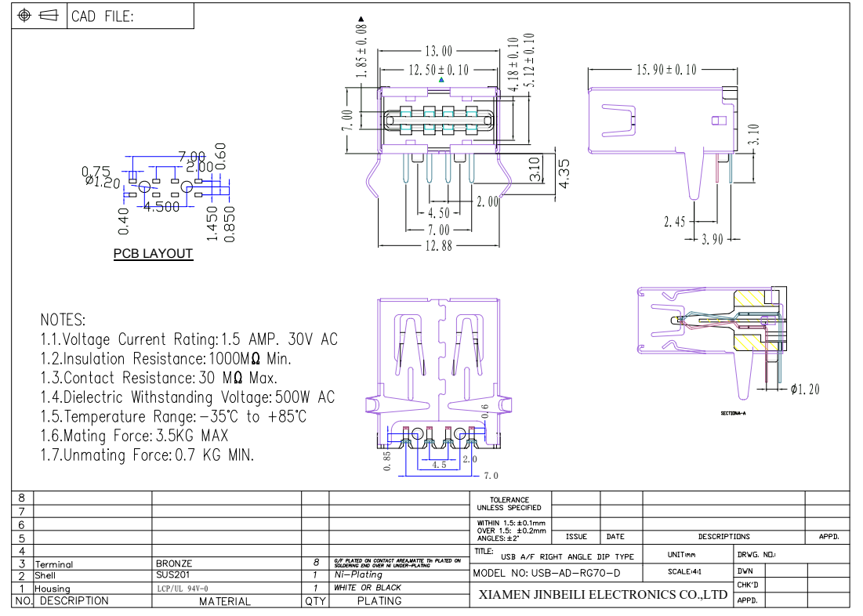This screenshot has width=863, height=616.
Task: Click the 'MATERIAL' column header
Action: pyautogui.click(x=225, y=602)
